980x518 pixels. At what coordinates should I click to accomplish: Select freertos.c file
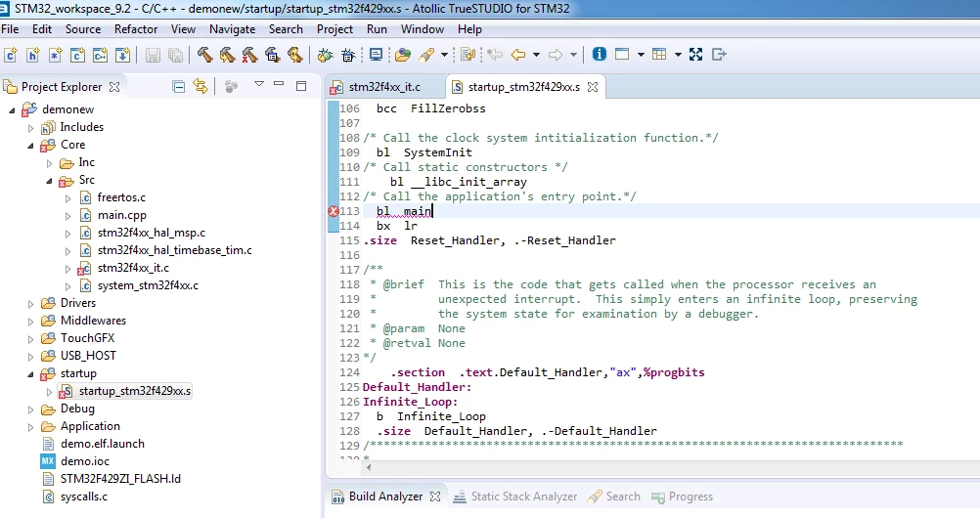tap(120, 197)
